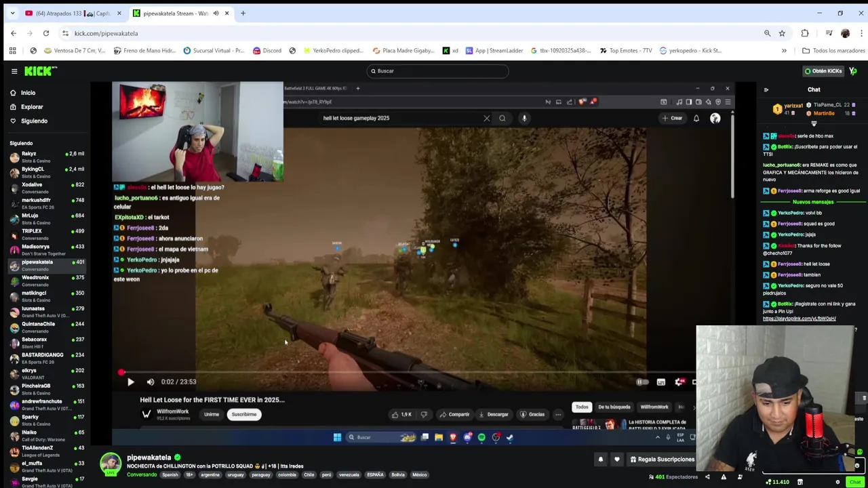Open the browser extensions puzzle icon
868x488 pixels.
click(805, 33)
